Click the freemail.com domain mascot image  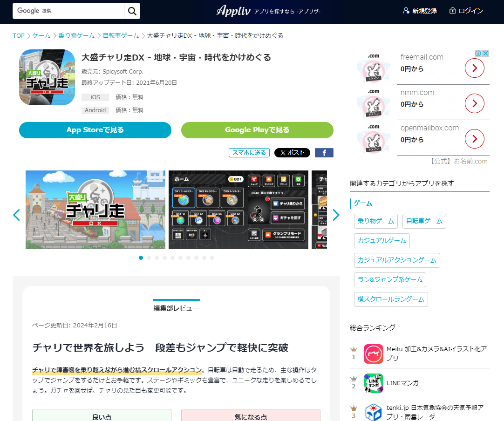[x=374, y=68]
